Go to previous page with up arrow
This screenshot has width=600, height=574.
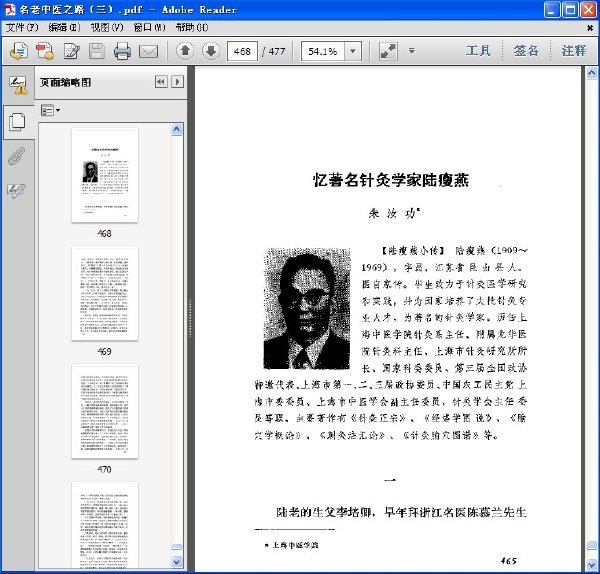185,51
